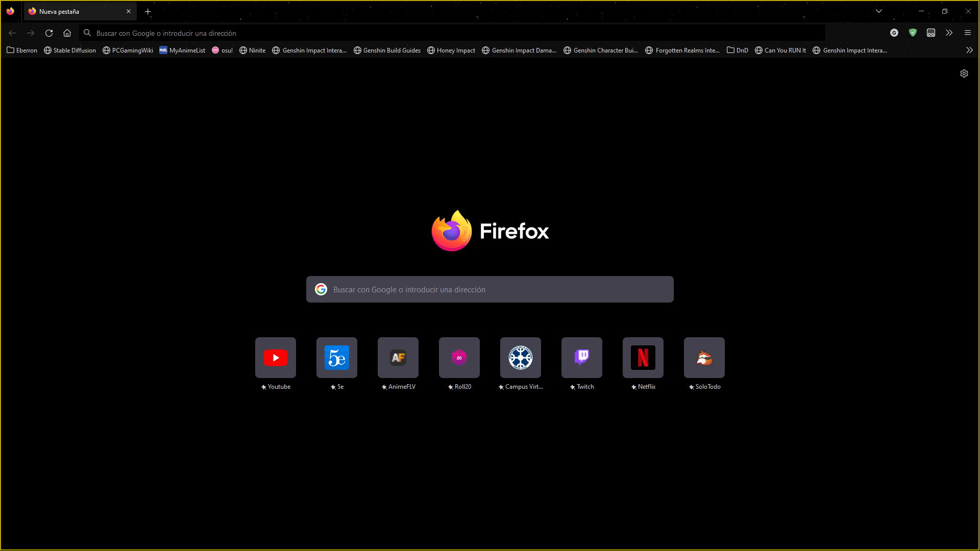Open the Netflix shortcut tile
Image resolution: width=980 pixels, height=551 pixels.
tap(643, 358)
